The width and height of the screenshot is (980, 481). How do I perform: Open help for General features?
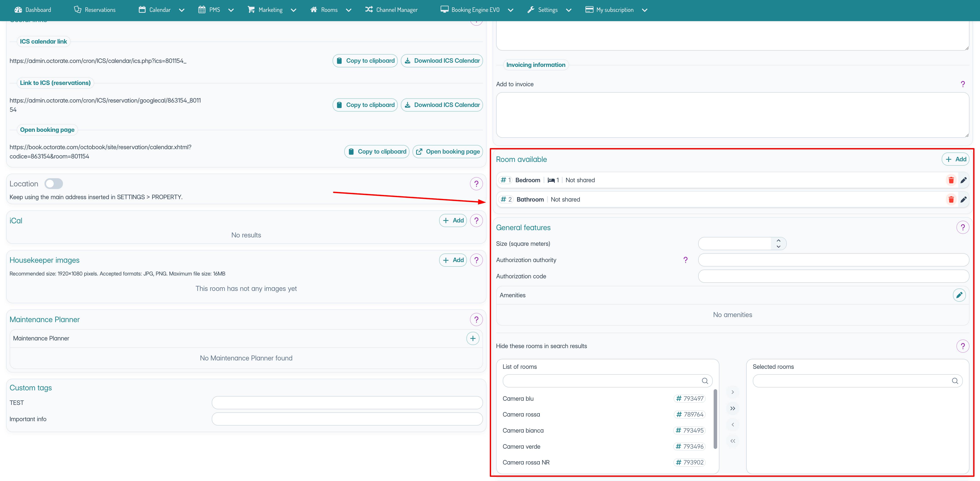coord(962,227)
